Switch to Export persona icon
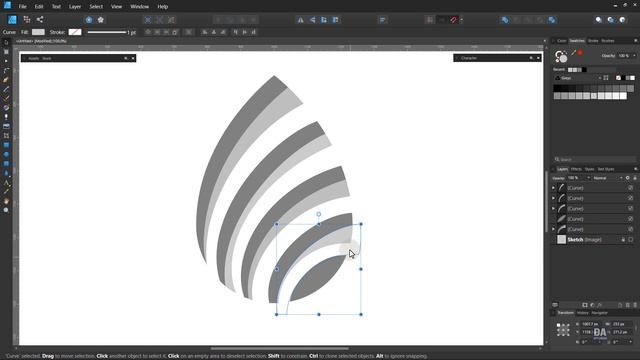The height and width of the screenshot is (360, 640). (x=40, y=19)
